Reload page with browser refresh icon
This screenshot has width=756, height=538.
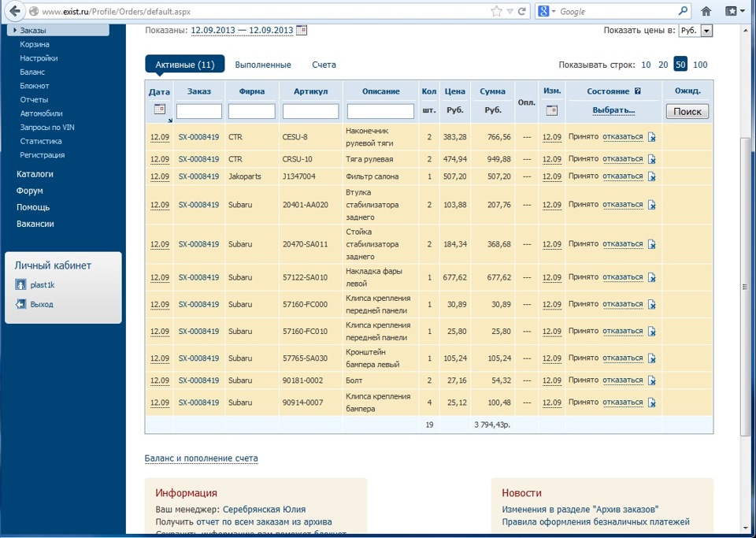pyautogui.click(x=521, y=11)
